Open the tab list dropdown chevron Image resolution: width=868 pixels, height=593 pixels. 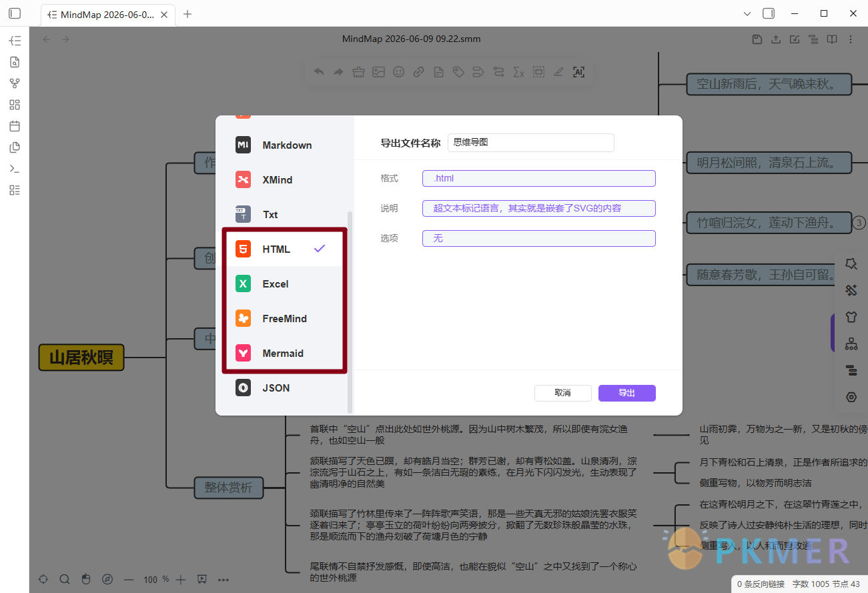coord(748,13)
